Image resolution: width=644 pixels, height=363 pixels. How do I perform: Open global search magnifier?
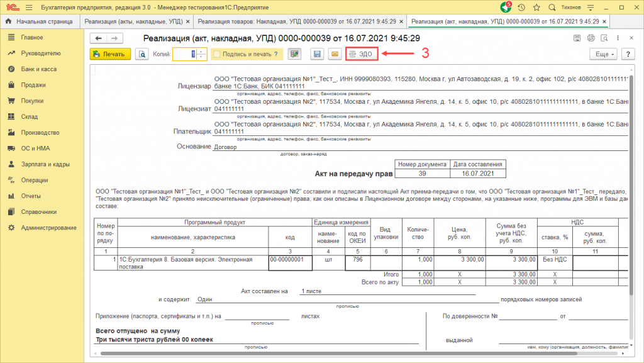pos(552,8)
